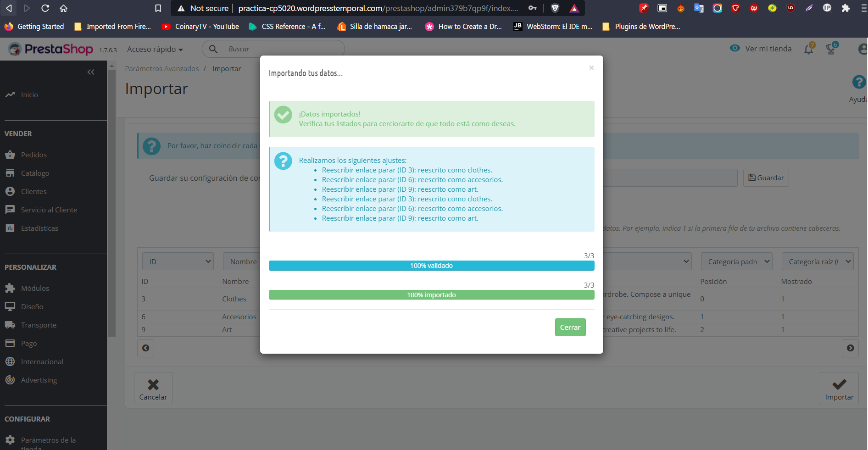Open CSS Reference bookmark

tap(287, 27)
